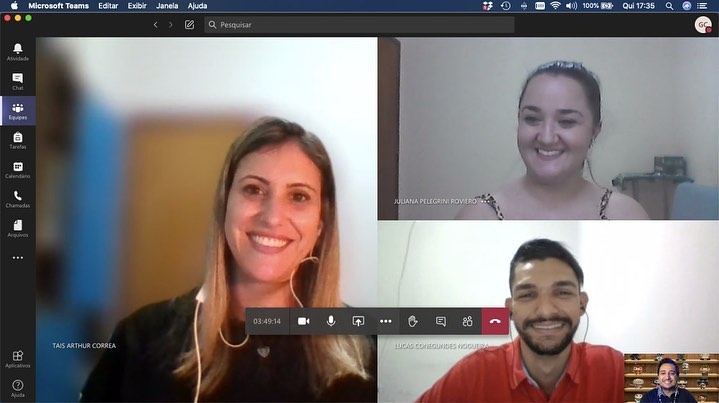Open Calendário in the sidebar
The width and height of the screenshot is (719, 403).
(17, 170)
